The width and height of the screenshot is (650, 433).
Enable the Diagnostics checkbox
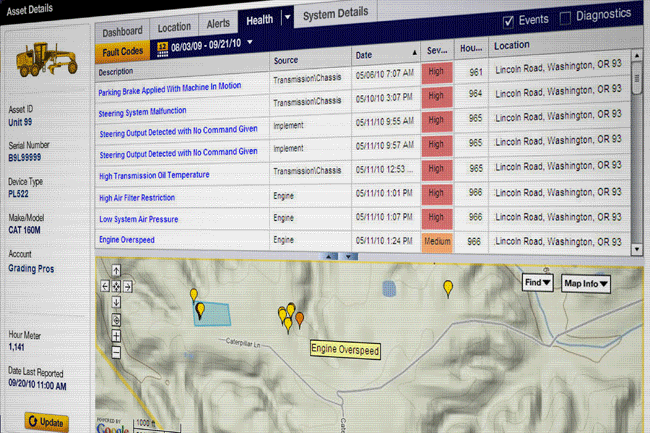pos(567,18)
